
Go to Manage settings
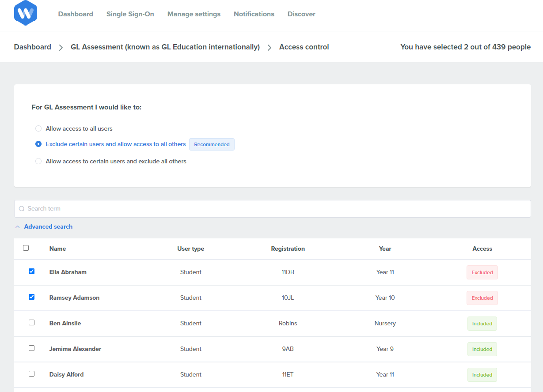194,14
